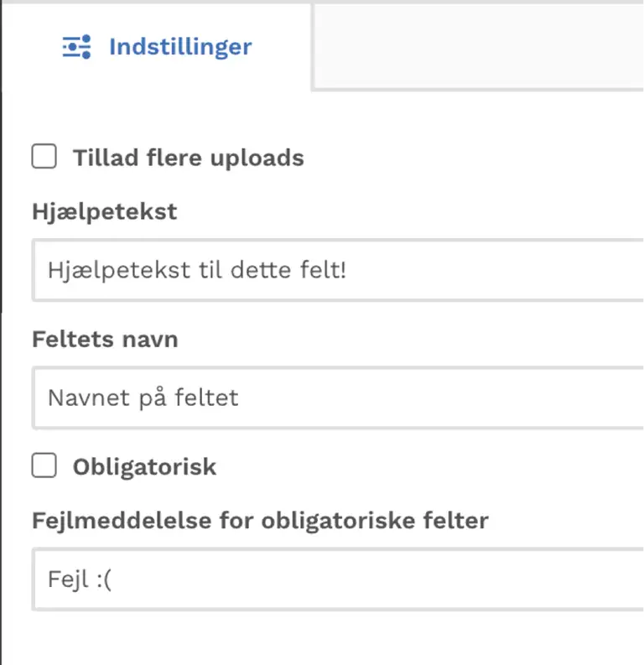Image resolution: width=644 pixels, height=665 pixels.
Task: Click the dark divider on the panel's left edge
Action: (x=1, y=332)
